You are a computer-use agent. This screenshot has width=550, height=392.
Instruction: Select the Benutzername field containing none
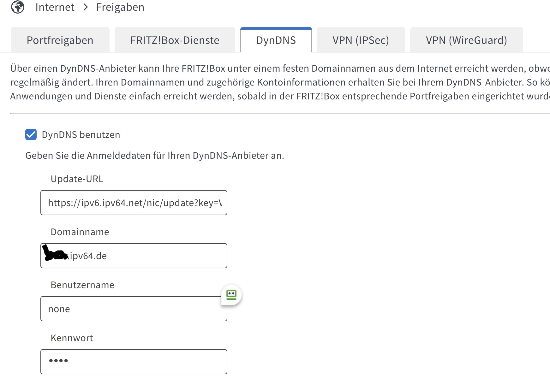(134, 309)
